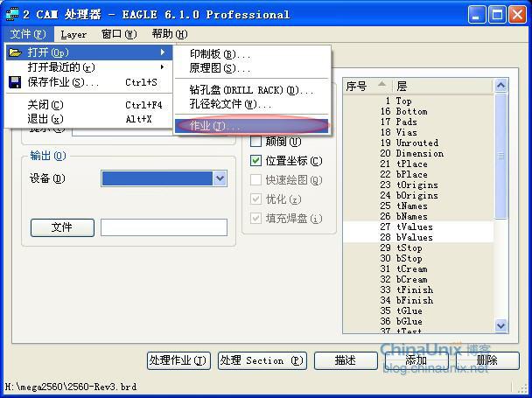The width and height of the screenshot is (532, 398).
Task: Click the layer list scrollbar thumb
Action: [500, 157]
